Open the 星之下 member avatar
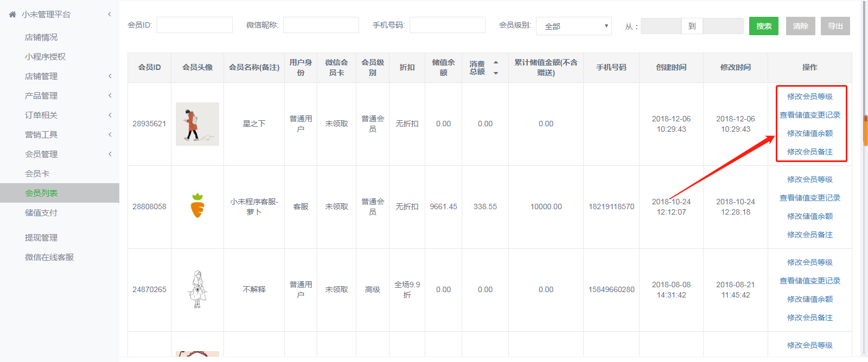Image resolution: width=868 pixels, height=362 pixels. [x=197, y=124]
